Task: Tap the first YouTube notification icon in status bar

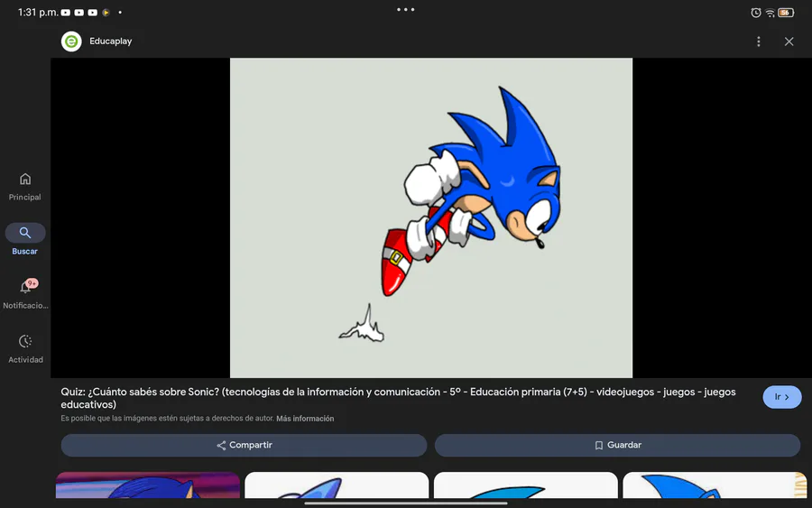Action: (66, 13)
